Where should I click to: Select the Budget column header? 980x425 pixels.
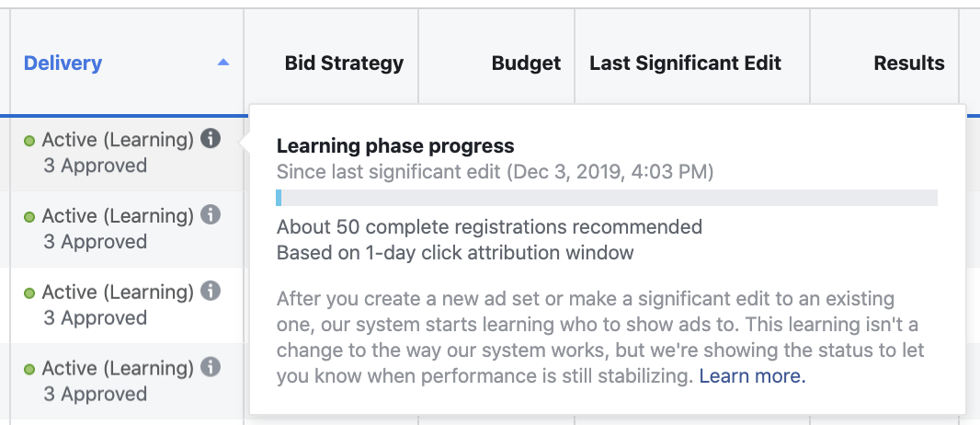click(x=526, y=63)
